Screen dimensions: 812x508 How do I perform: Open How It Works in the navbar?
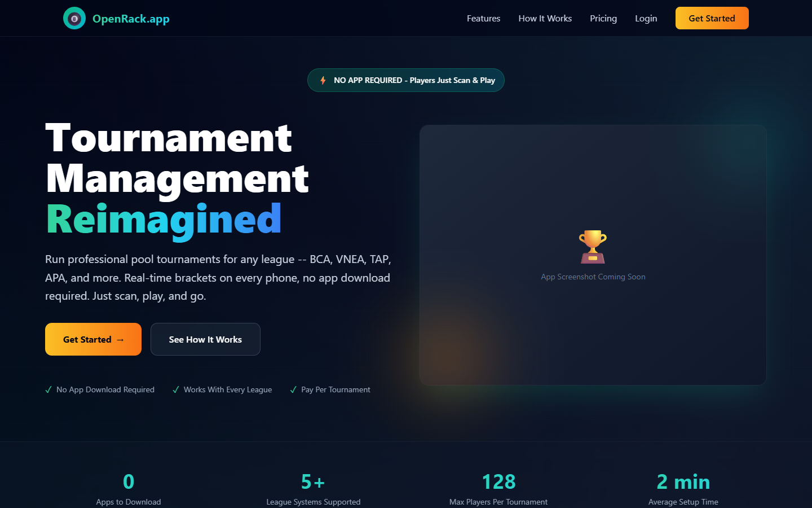coord(545,18)
